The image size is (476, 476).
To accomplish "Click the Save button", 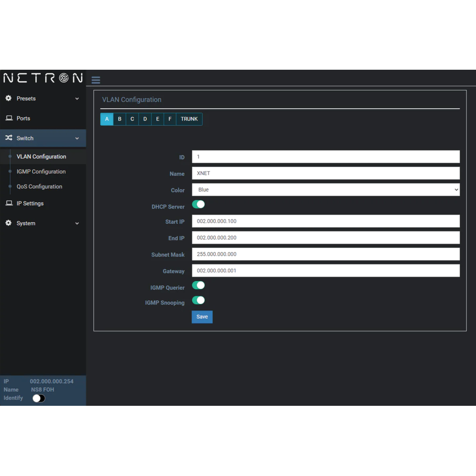I will 202,317.
